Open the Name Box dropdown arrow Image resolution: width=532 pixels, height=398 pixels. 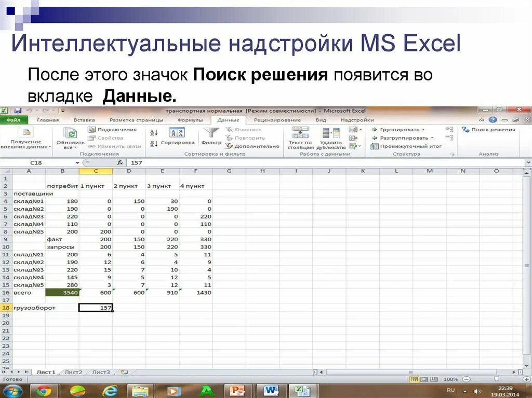[x=77, y=163]
